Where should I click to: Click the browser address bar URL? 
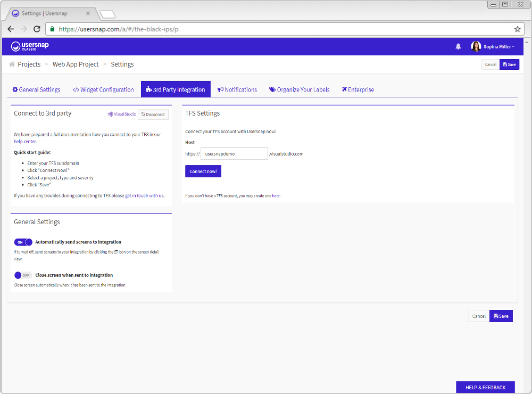pos(119,29)
